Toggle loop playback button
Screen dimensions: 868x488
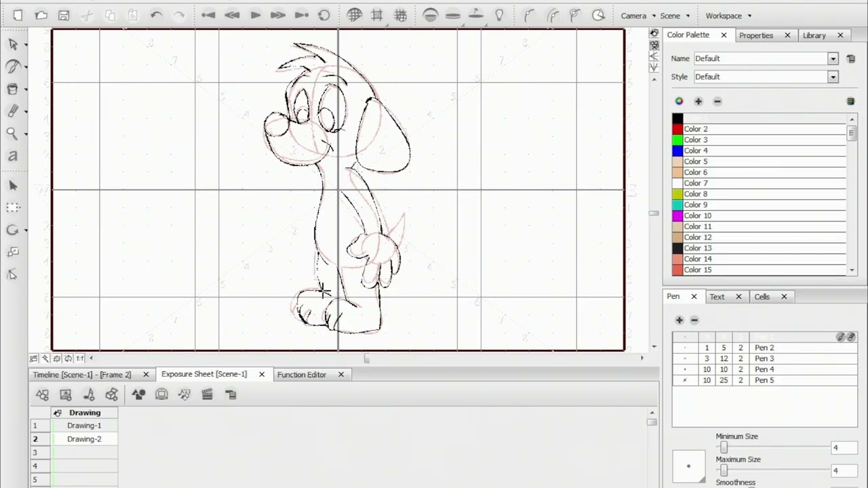324,15
